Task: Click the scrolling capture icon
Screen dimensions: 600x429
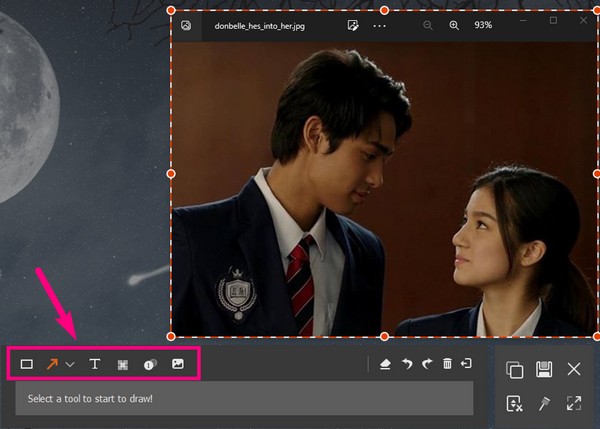Action: [x=514, y=403]
